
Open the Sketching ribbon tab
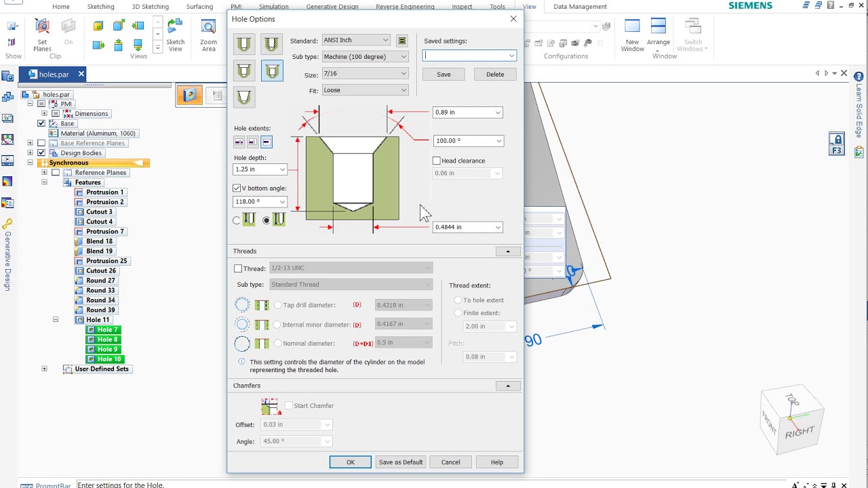point(100,6)
